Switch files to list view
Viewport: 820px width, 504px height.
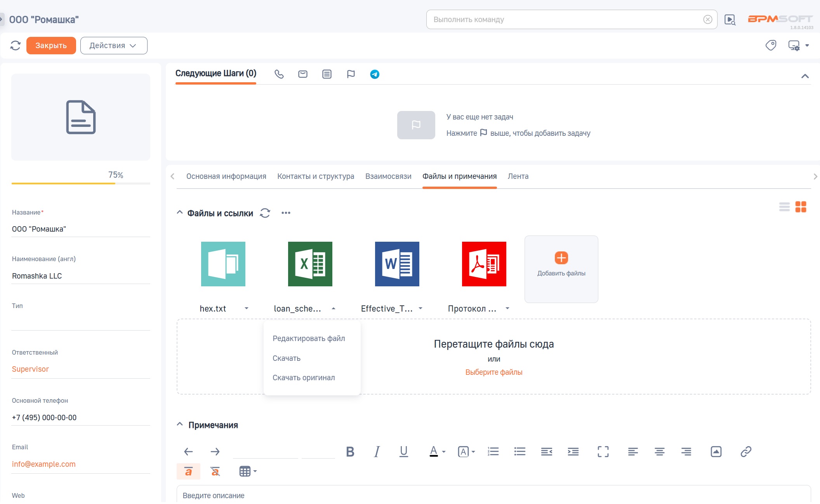point(785,208)
